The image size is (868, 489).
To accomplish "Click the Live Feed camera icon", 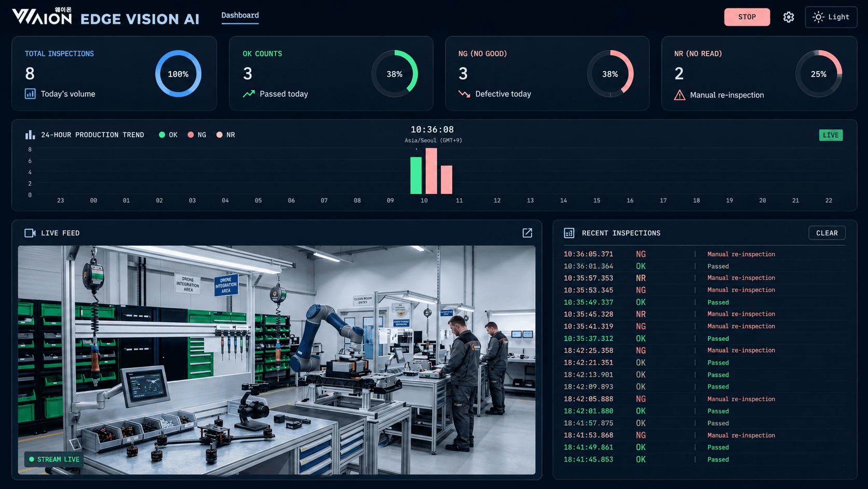I will point(30,233).
